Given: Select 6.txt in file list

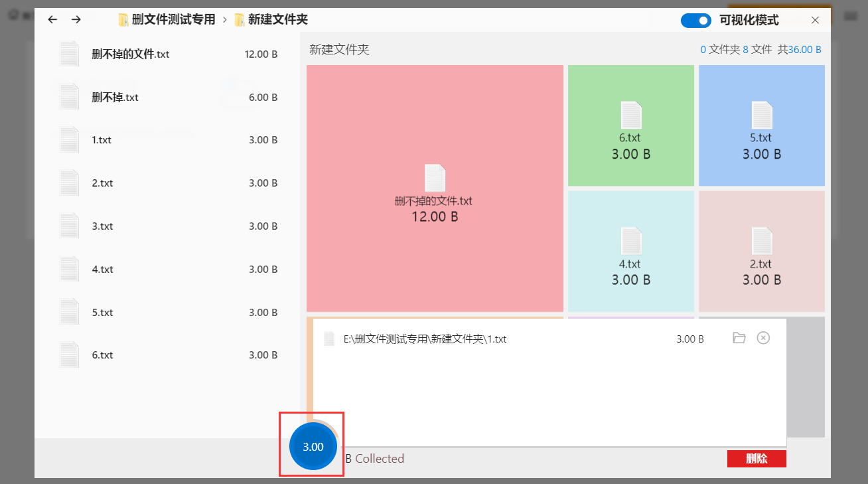Looking at the screenshot, I should [x=167, y=355].
